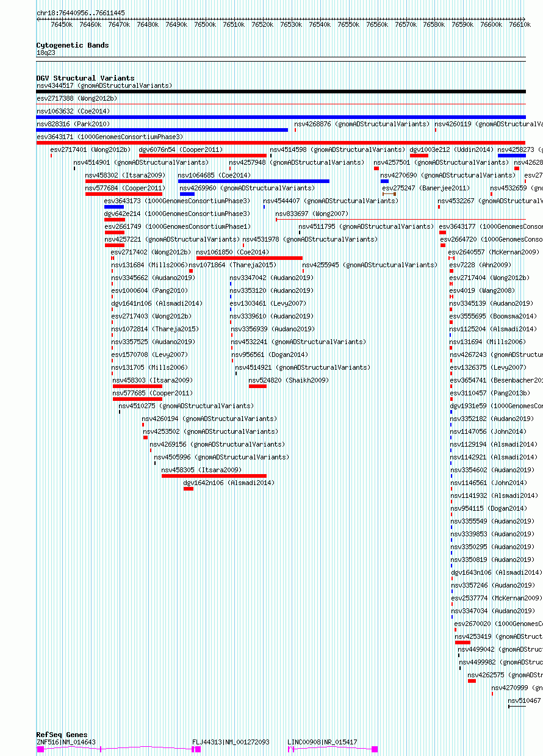Click the red bar under dgv6076n54
Screen dimensions: 543x756
point(203,156)
